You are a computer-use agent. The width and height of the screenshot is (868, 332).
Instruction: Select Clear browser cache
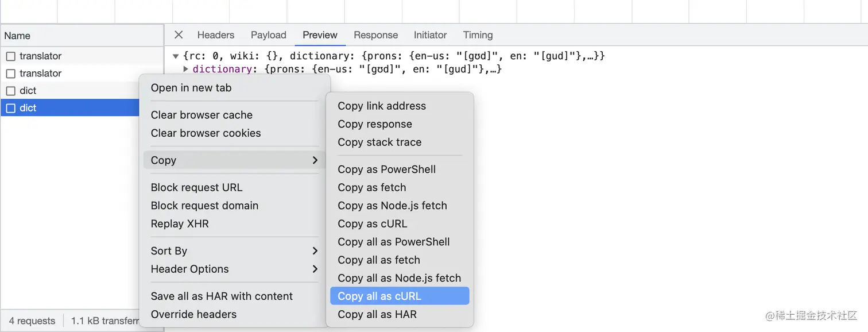[201, 115]
